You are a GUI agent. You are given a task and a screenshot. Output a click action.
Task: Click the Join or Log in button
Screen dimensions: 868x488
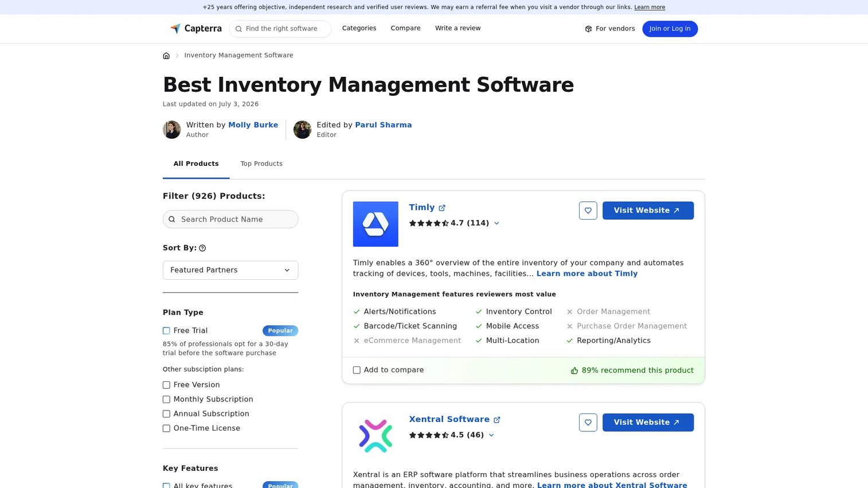[670, 29]
